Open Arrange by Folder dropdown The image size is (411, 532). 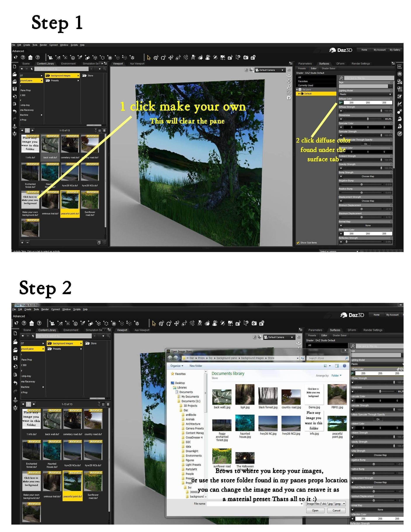click(x=336, y=376)
